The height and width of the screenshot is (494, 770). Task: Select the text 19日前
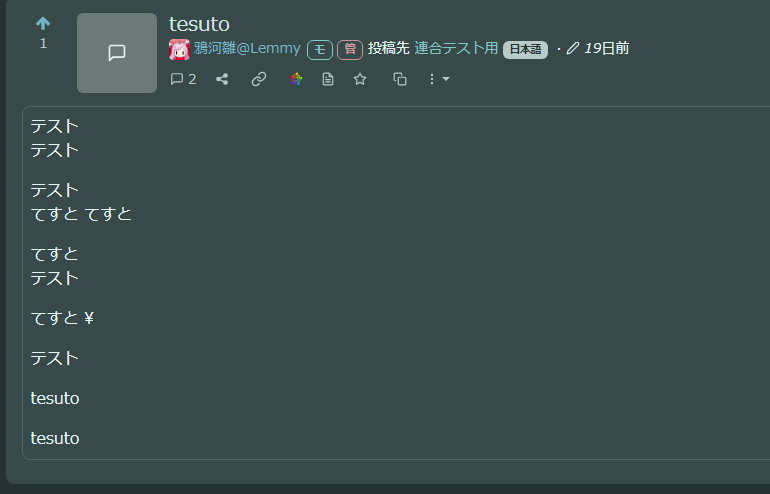click(x=606, y=48)
